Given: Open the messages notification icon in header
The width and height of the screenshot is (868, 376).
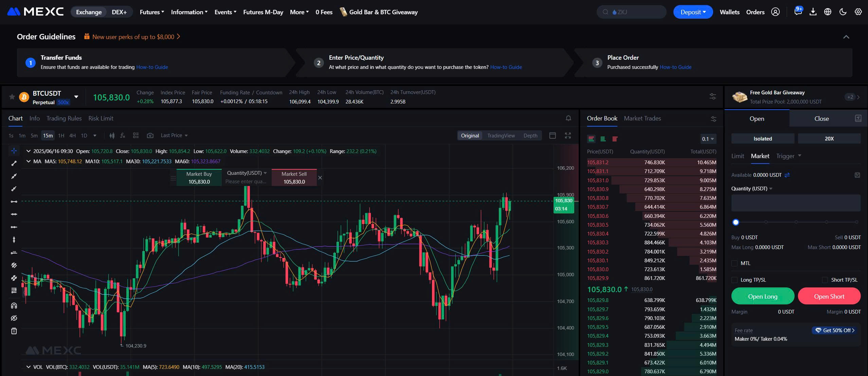Looking at the screenshot, I should pyautogui.click(x=798, y=12).
